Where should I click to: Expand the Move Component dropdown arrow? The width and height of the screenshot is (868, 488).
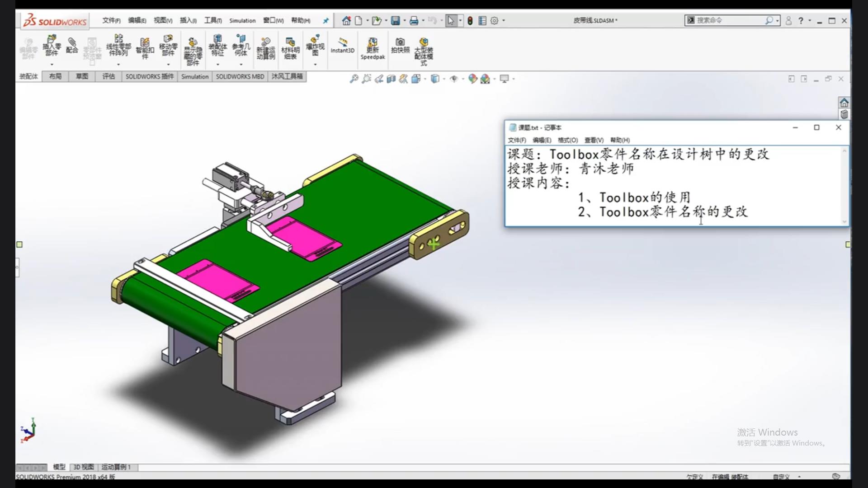pos(168,65)
